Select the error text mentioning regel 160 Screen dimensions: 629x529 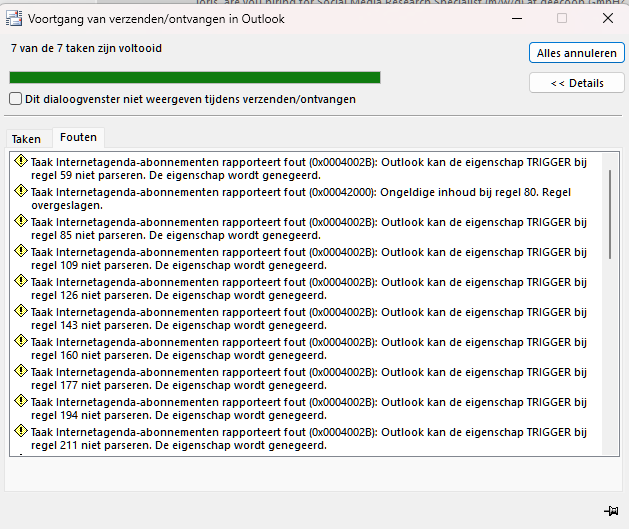(x=309, y=349)
